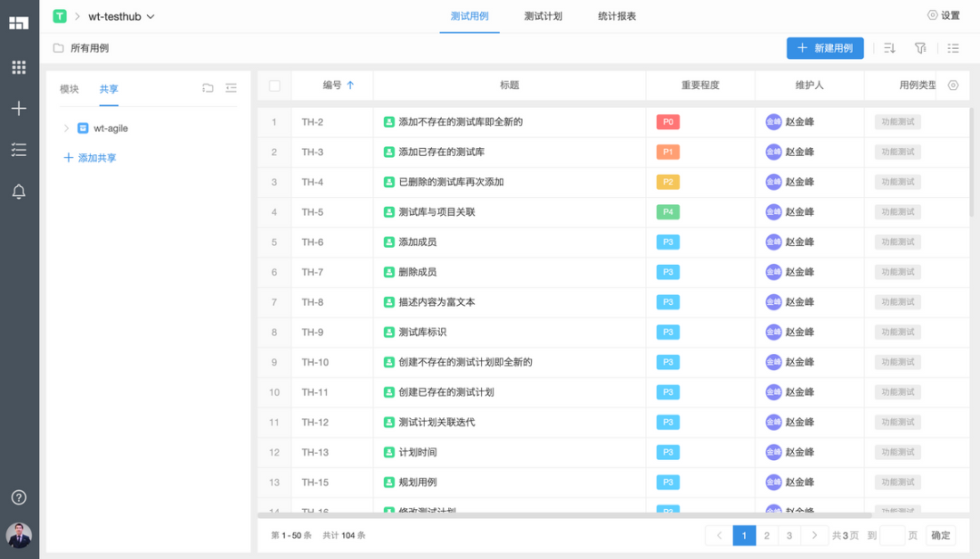Click the sort icon in toolbar
The image size is (980, 559).
pyautogui.click(x=890, y=48)
